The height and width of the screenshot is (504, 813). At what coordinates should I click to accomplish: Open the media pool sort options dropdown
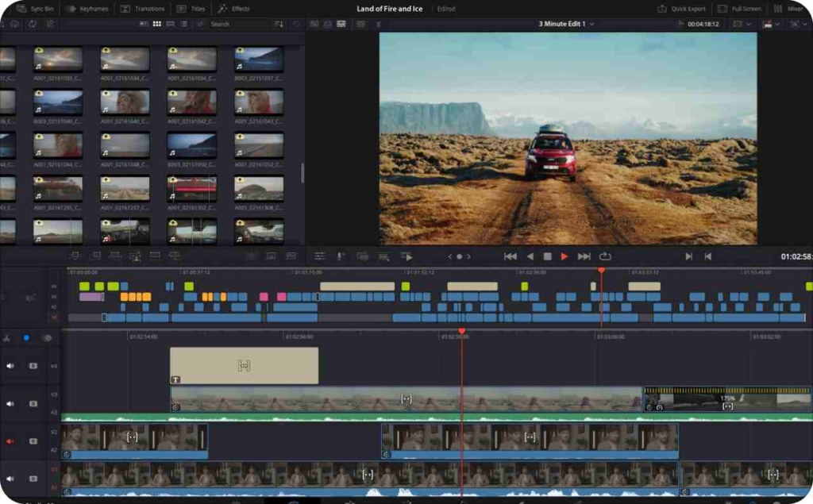point(279,24)
